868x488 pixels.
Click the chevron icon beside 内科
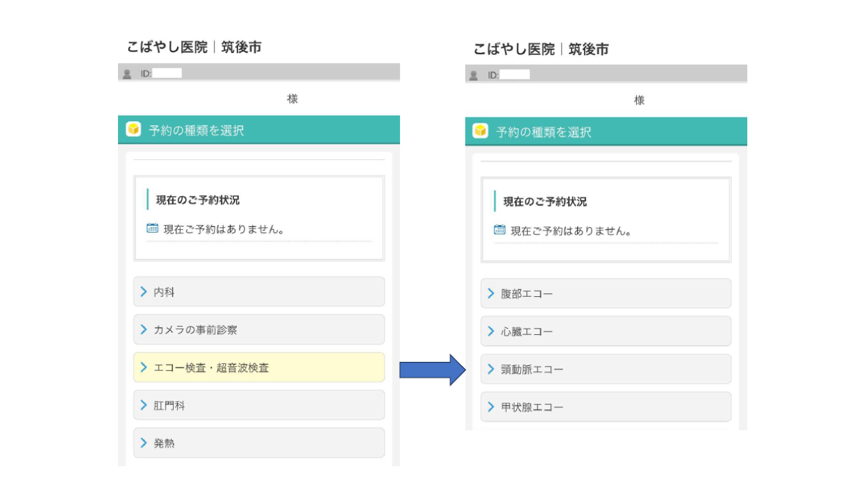coord(144,292)
